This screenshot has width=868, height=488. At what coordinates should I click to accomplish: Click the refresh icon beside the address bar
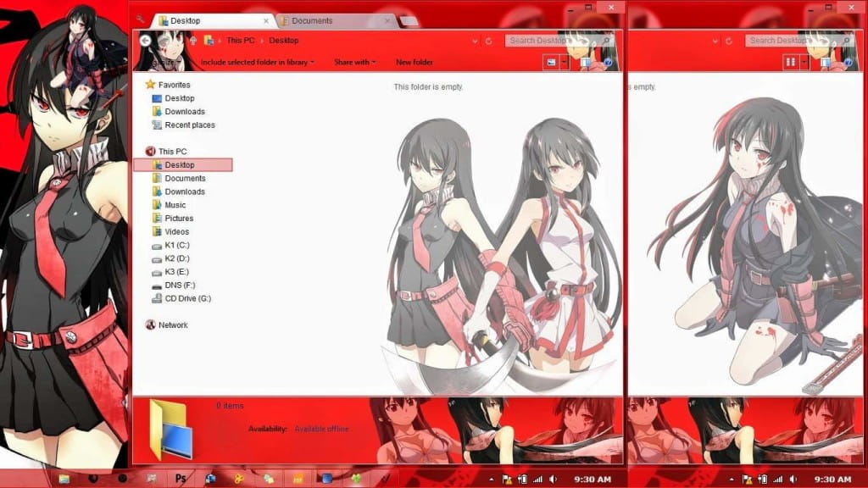[x=489, y=40]
